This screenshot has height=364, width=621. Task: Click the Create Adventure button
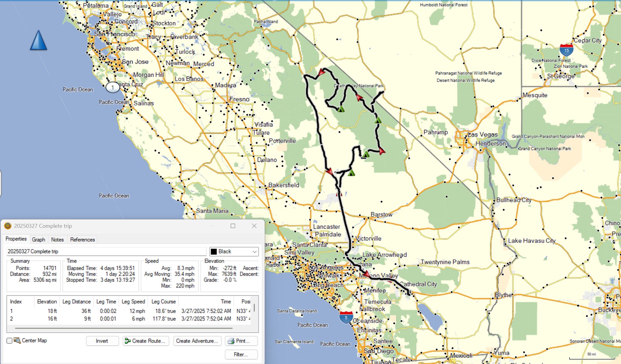pos(197,341)
